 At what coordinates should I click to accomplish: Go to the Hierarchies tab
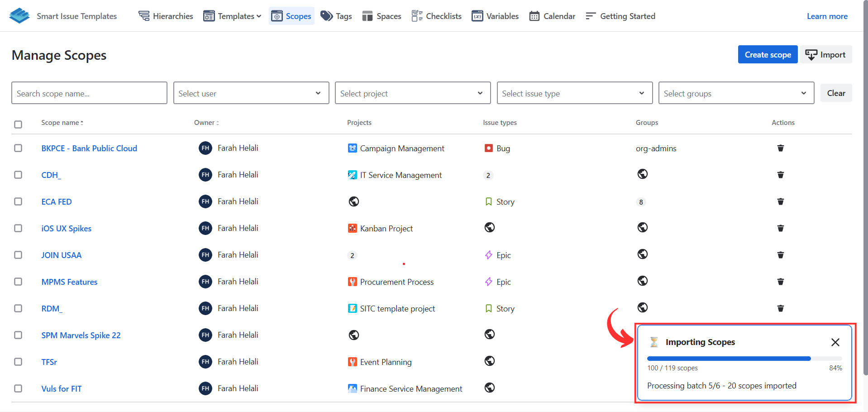point(166,16)
